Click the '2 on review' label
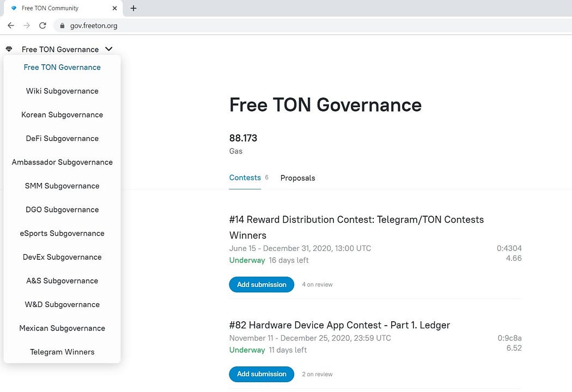 tap(317, 374)
